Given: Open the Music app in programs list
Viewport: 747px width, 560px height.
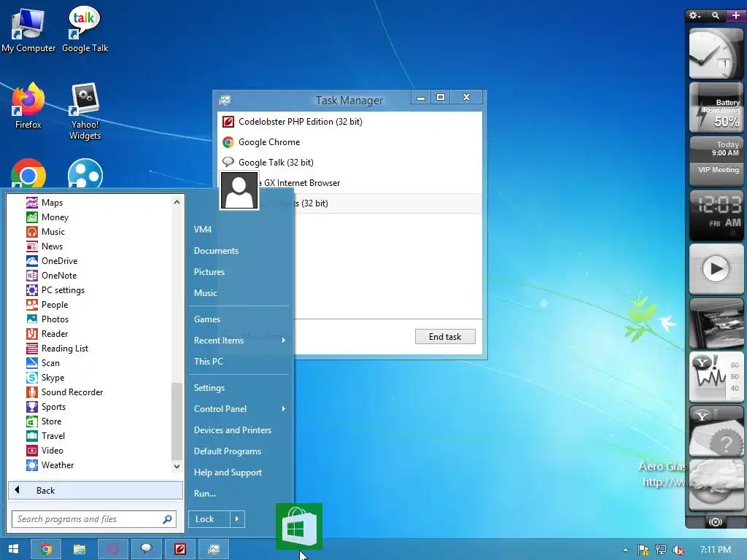Looking at the screenshot, I should pos(46,231).
